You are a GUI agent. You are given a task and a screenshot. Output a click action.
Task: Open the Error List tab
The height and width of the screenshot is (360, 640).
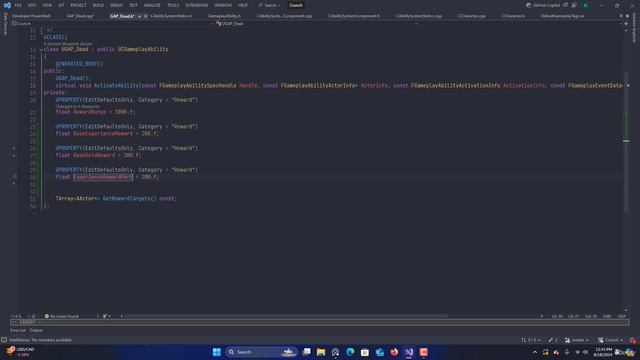click(x=18, y=330)
